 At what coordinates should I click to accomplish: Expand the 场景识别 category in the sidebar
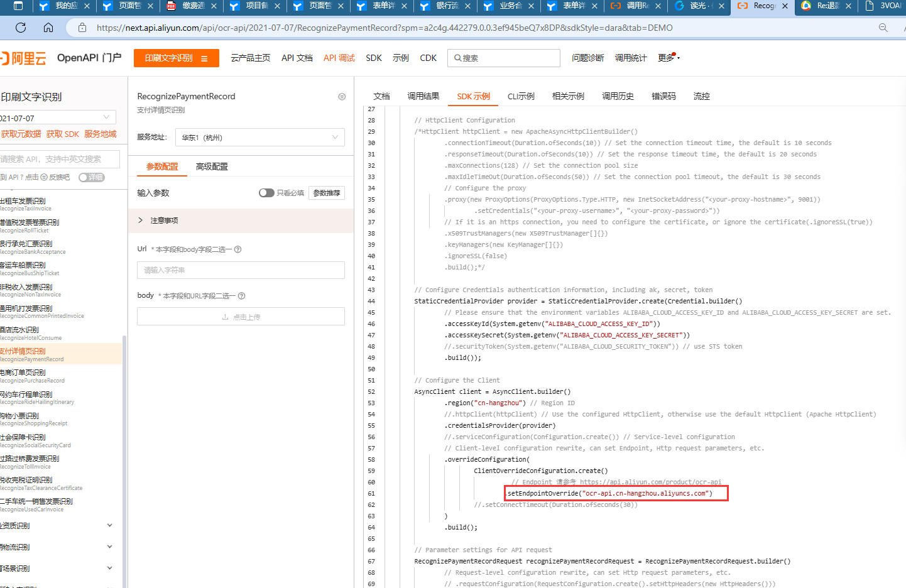point(58,569)
